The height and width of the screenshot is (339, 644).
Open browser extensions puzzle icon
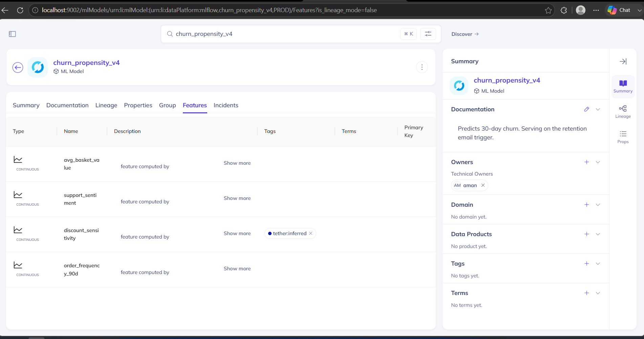click(x=564, y=10)
